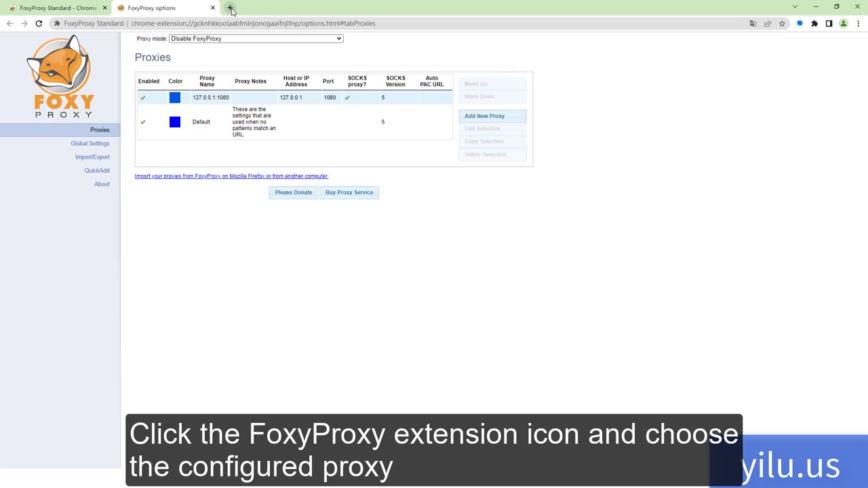
Task: Click the share page icon
Action: coord(768,23)
